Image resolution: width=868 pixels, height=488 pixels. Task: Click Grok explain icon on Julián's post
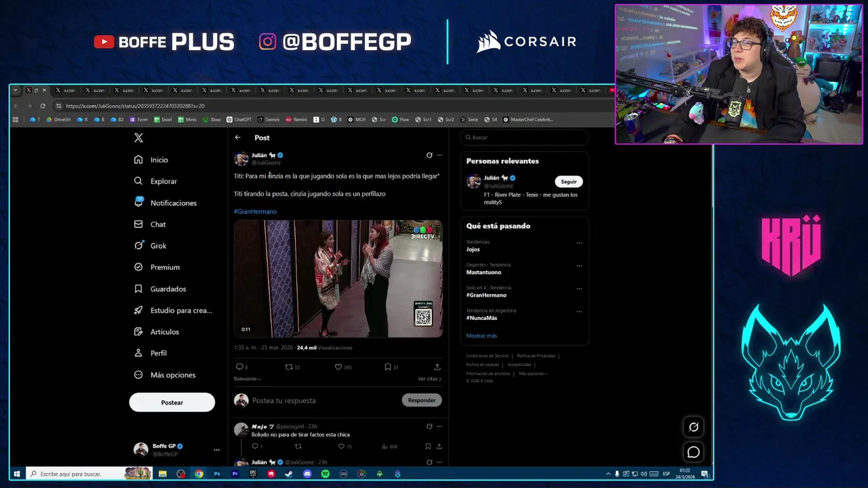429,155
